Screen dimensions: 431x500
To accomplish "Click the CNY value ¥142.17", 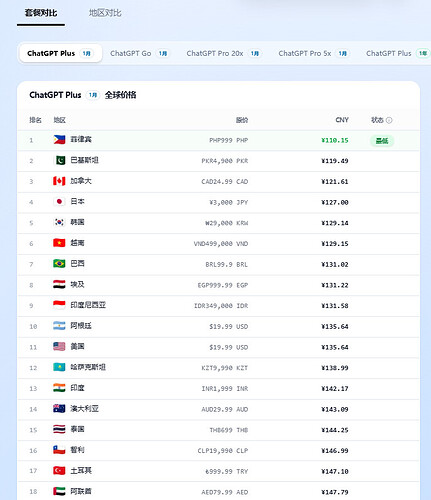I will pyautogui.click(x=335, y=389).
